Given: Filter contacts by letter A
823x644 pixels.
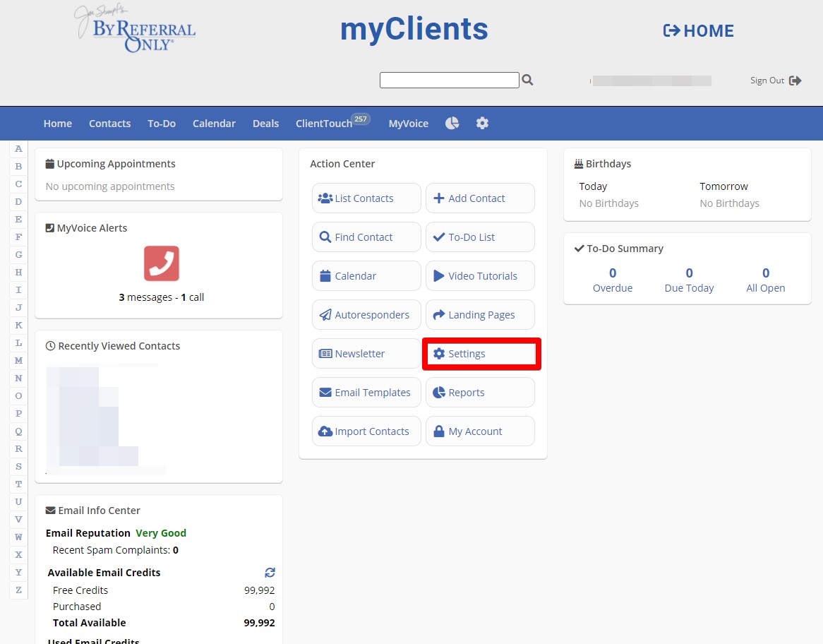Looking at the screenshot, I should point(18,149).
